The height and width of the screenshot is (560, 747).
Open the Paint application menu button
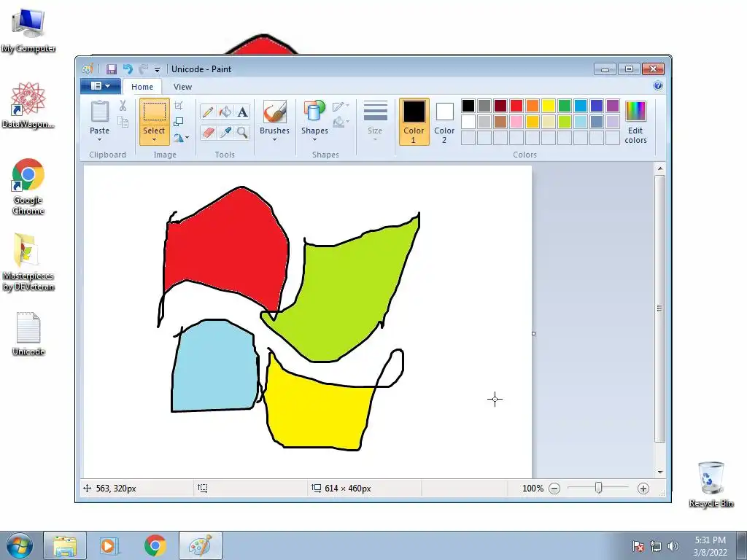coord(101,86)
